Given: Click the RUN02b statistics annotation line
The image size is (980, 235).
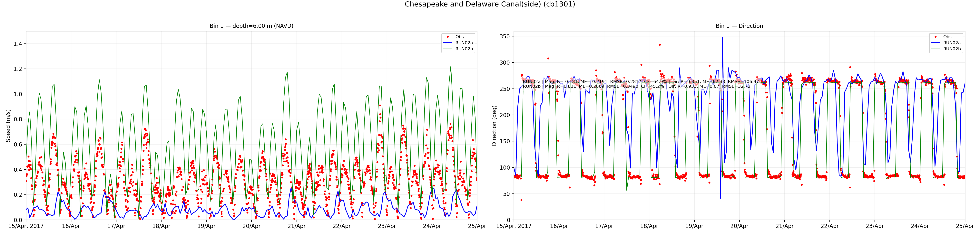Looking at the screenshot, I should click(636, 86).
